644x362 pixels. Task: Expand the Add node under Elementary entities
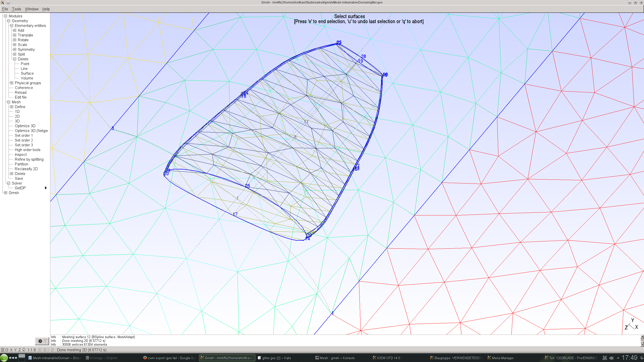[15, 30]
